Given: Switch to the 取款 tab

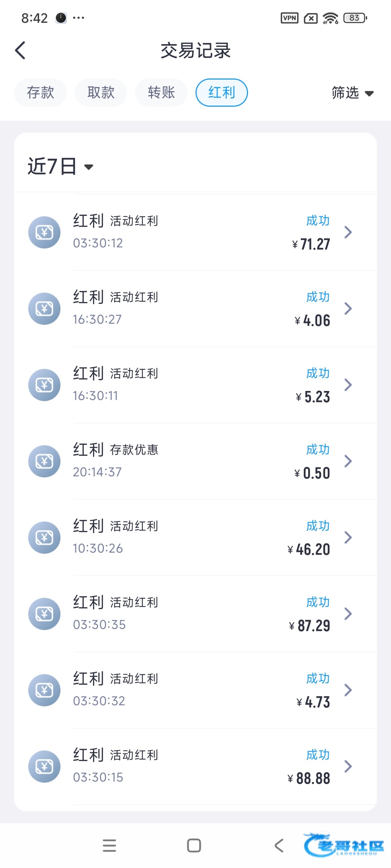Looking at the screenshot, I should pos(101,93).
